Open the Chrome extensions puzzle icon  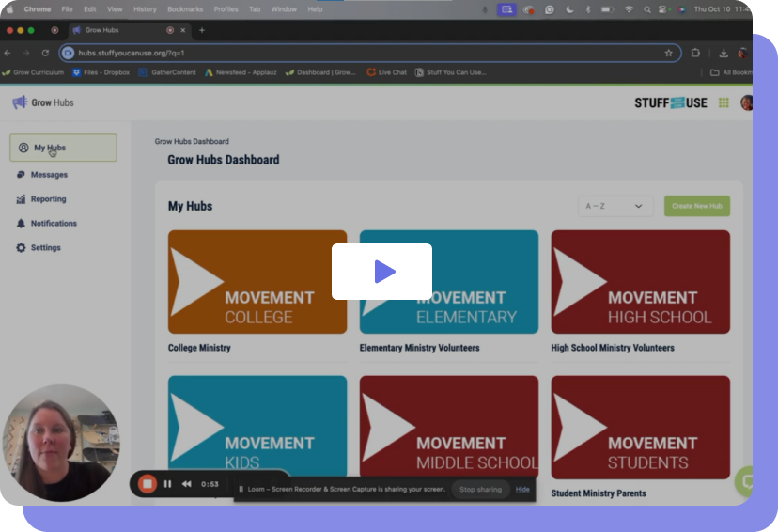pyautogui.click(x=695, y=53)
